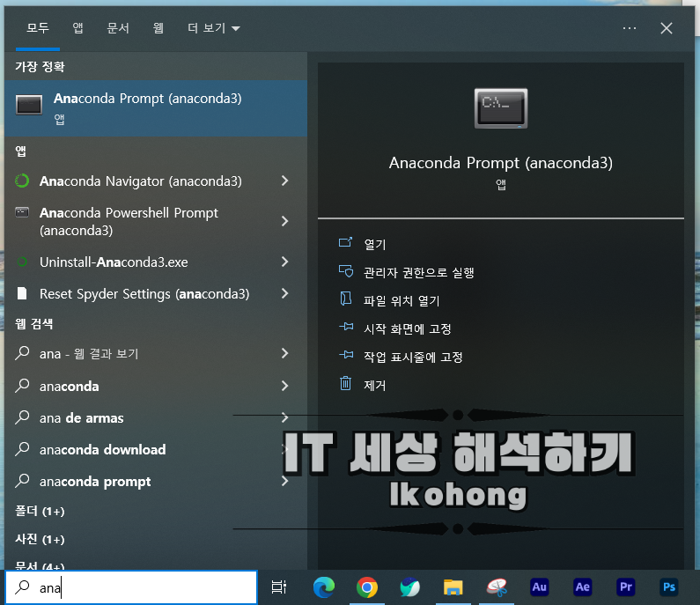Choose 시작 화면에 고정
This screenshot has width=700, height=605.
pyautogui.click(x=407, y=328)
